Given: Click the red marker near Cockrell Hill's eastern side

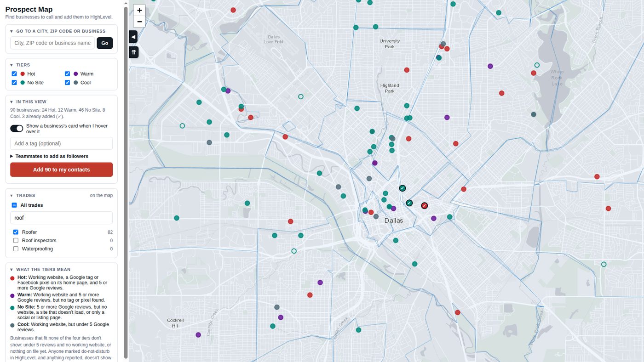Looking at the screenshot, I should [x=310, y=295].
